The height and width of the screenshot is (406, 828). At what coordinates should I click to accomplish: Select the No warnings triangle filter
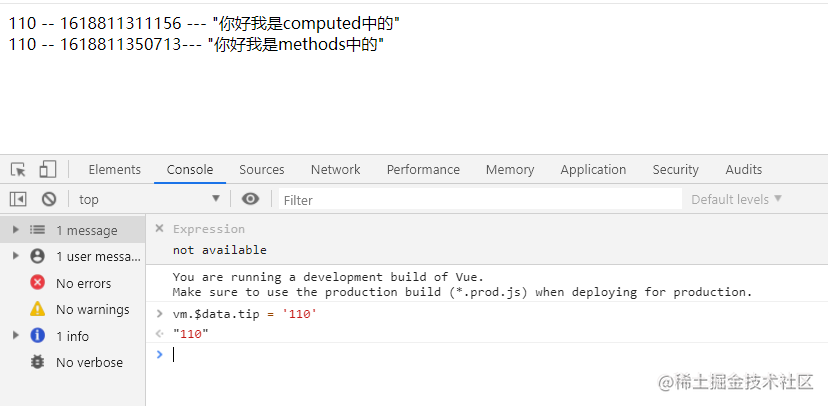click(x=80, y=309)
